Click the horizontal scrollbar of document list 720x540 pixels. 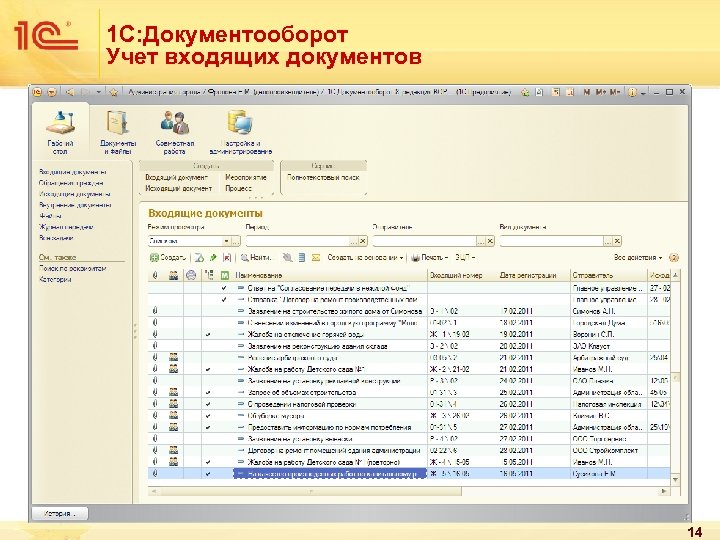coord(311,491)
